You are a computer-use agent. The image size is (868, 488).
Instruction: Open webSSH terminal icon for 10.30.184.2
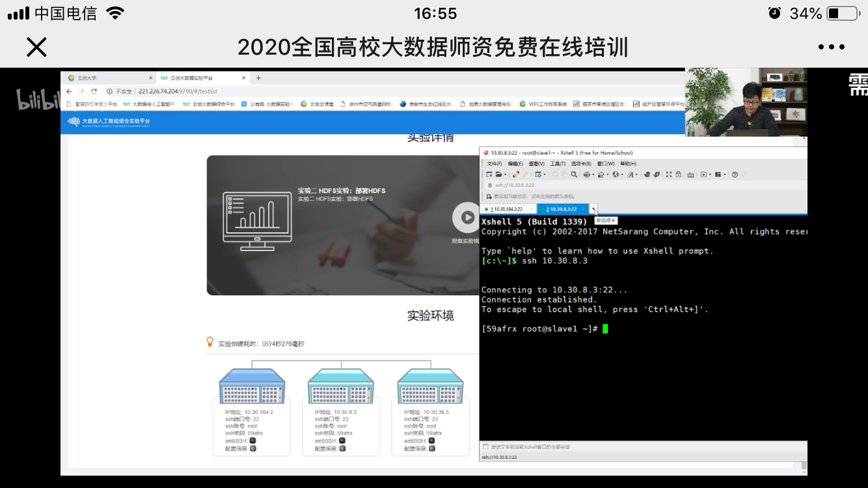252,441
